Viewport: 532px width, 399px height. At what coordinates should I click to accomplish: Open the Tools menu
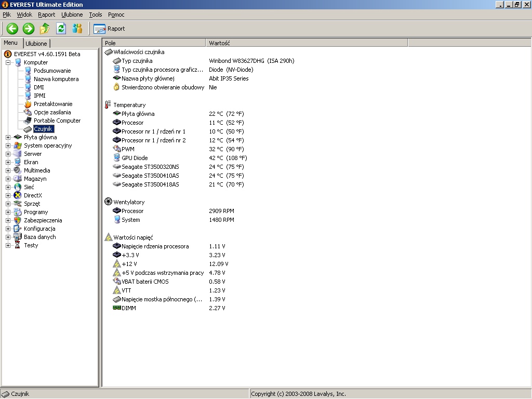point(96,15)
